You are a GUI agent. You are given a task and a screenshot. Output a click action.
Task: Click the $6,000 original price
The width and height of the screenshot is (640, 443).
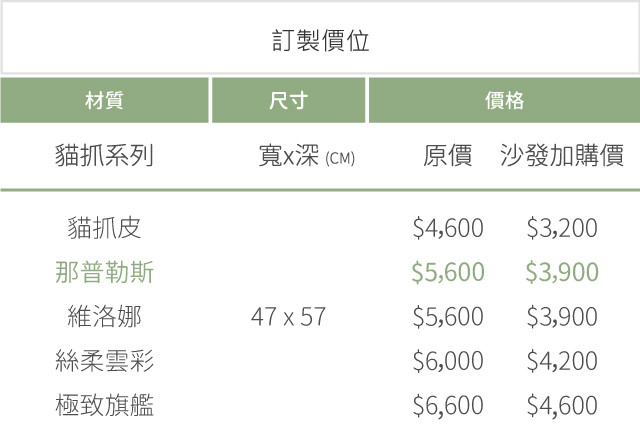pyautogui.click(x=448, y=361)
